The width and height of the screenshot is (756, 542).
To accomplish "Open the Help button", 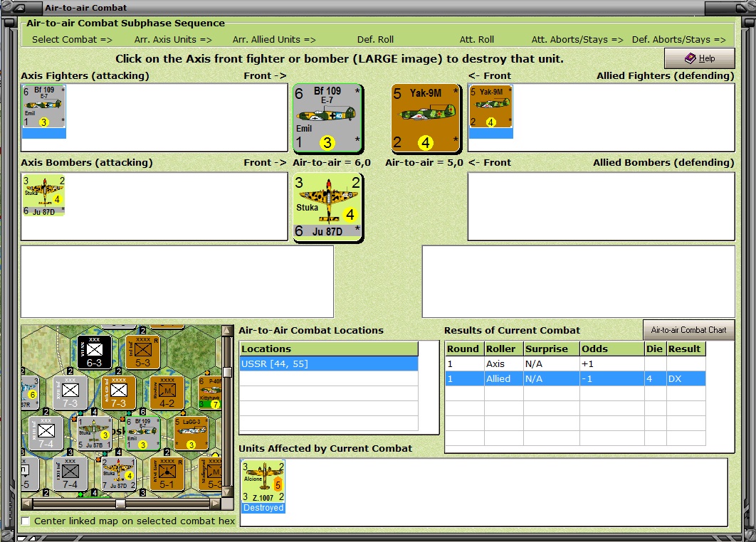I will click(700, 58).
